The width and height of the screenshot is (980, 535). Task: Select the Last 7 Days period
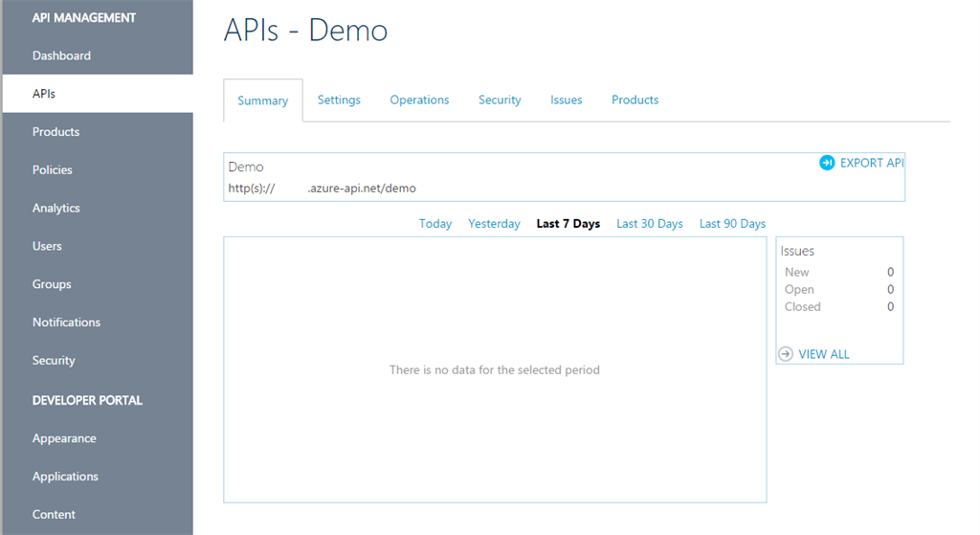pos(568,224)
